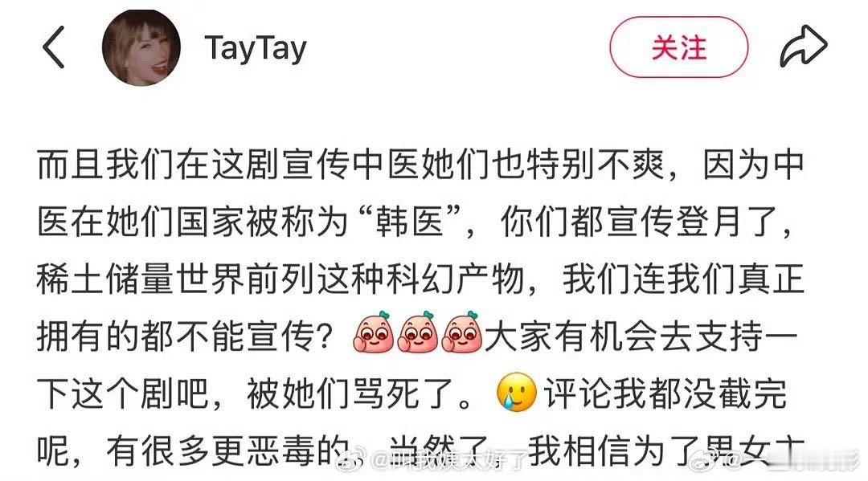868x481 pixels.
Task: Open the share arrow icon
Action: click(803, 47)
